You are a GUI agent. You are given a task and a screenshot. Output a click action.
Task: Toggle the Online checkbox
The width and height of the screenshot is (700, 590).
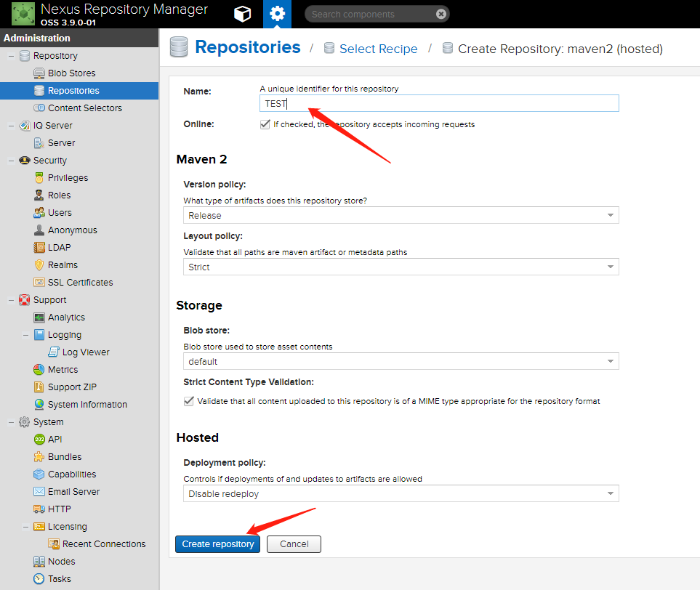point(265,124)
